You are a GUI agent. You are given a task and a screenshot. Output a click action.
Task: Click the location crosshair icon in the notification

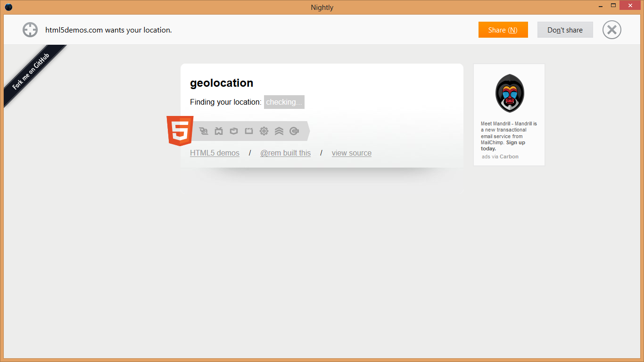30,30
